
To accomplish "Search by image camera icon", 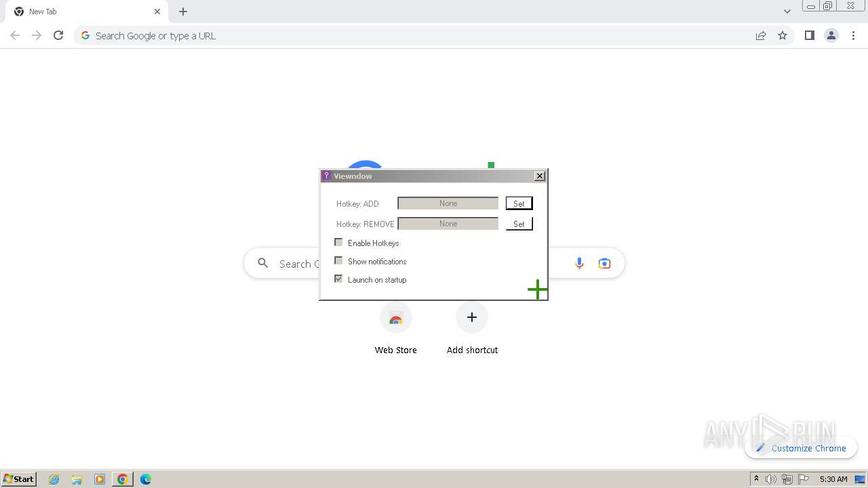I will 604,263.
